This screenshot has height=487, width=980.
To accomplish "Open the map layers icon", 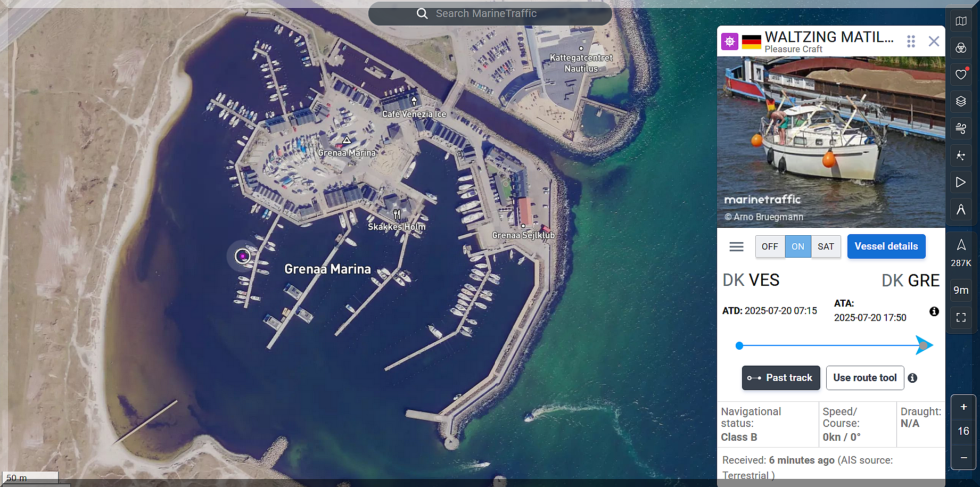I will pos(961,101).
